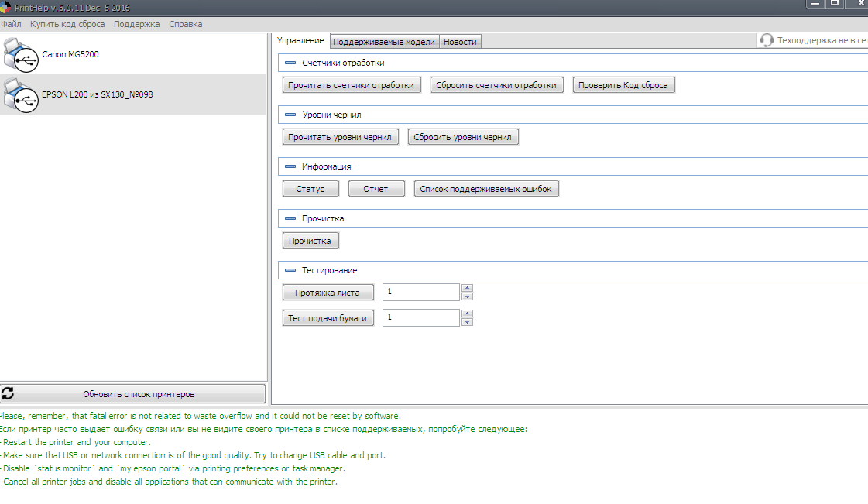Select the Canon MG5200 text label

click(x=70, y=54)
